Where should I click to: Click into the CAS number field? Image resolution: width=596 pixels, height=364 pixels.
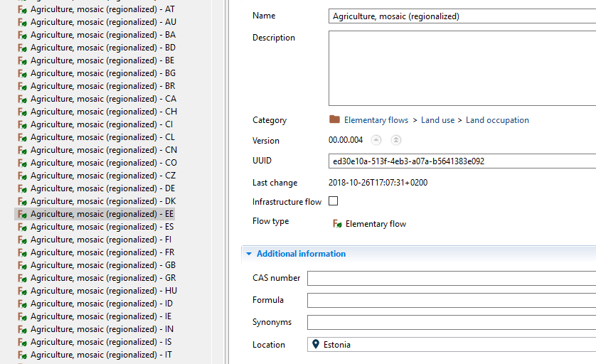click(x=452, y=278)
